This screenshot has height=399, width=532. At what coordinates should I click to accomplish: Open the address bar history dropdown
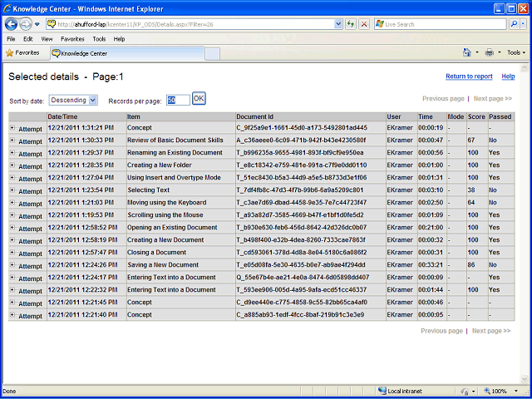[338, 24]
